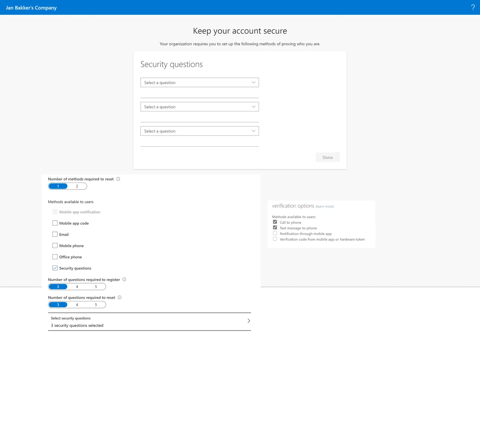Click Jan Bakker's Company header title
This screenshot has width=480, height=448.
click(x=31, y=8)
